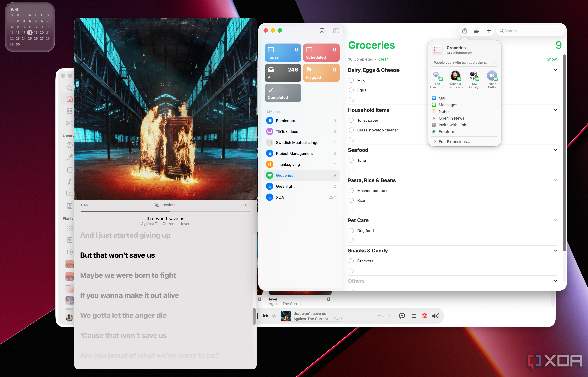Image resolution: width=588 pixels, height=377 pixels.
Task: Open the Flagged smart list tile
Action: 321,73
